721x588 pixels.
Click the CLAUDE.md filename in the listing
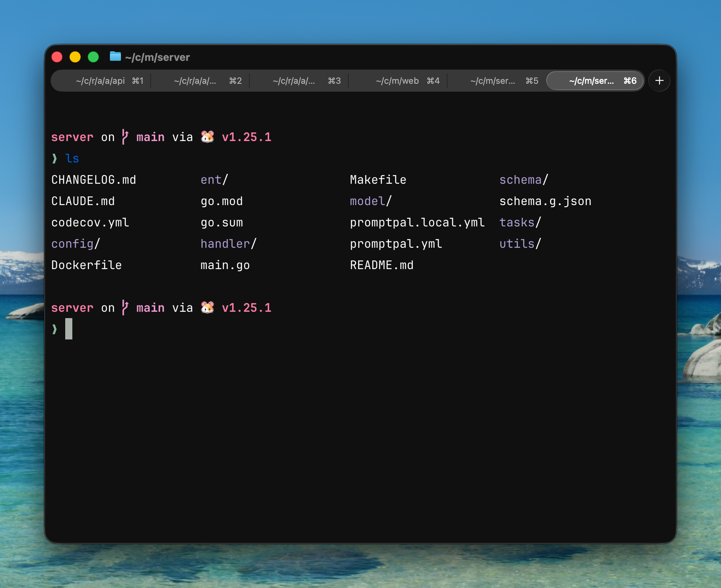pos(83,201)
